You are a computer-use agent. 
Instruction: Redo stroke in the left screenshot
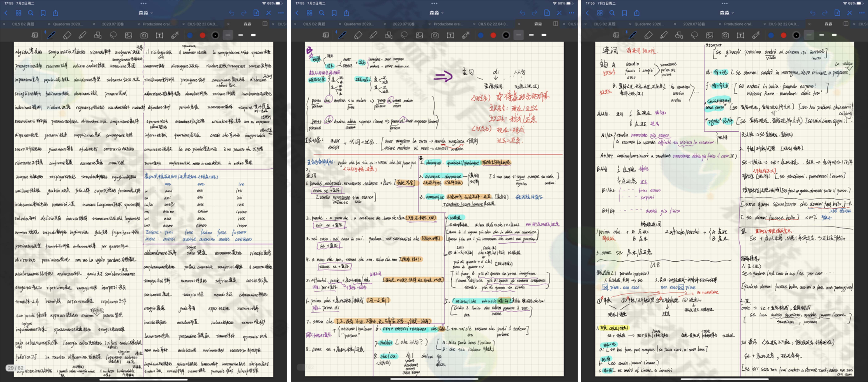pyautogui.click(x=244, y=13)
